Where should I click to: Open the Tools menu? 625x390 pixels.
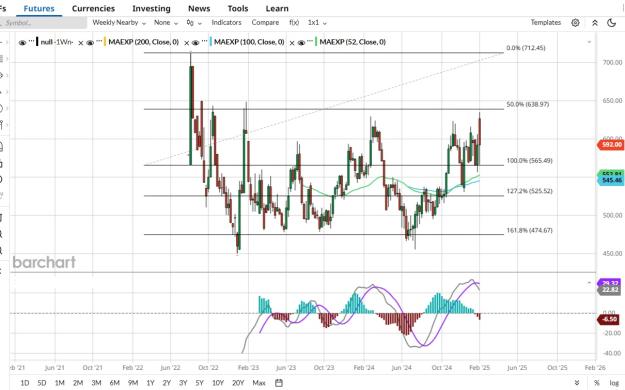(238, 8)
